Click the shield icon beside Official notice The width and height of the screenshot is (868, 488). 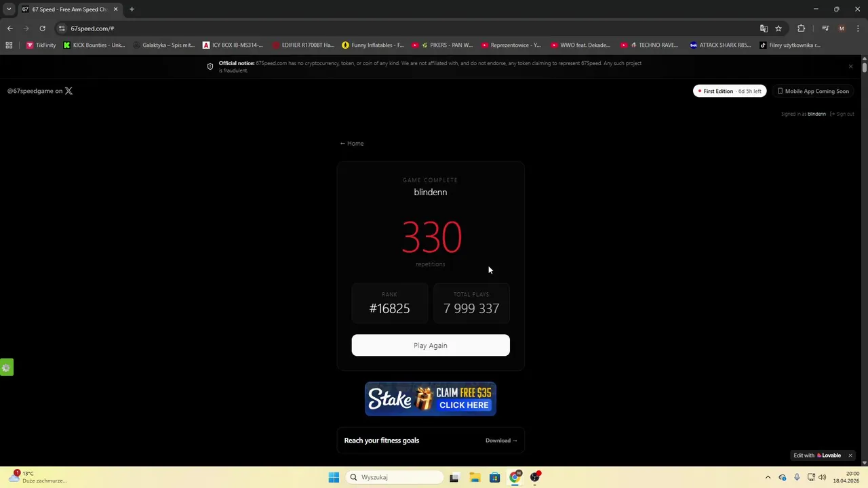(x=210, y=66)
